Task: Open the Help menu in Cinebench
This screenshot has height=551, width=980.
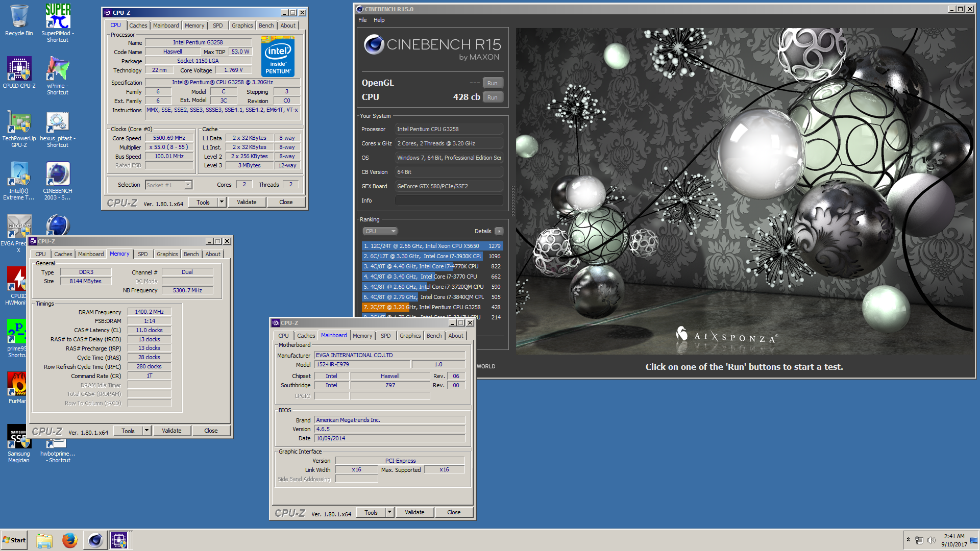Action: (x=379, y=20)
